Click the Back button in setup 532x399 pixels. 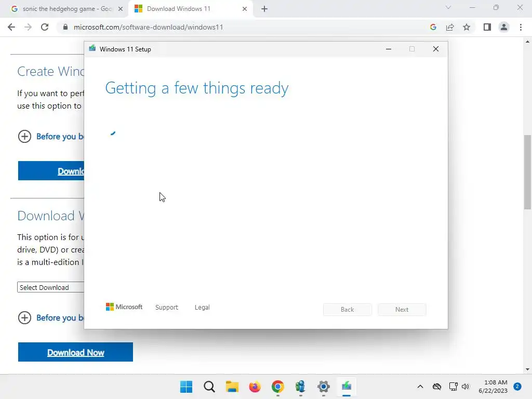tap(348, 310)
